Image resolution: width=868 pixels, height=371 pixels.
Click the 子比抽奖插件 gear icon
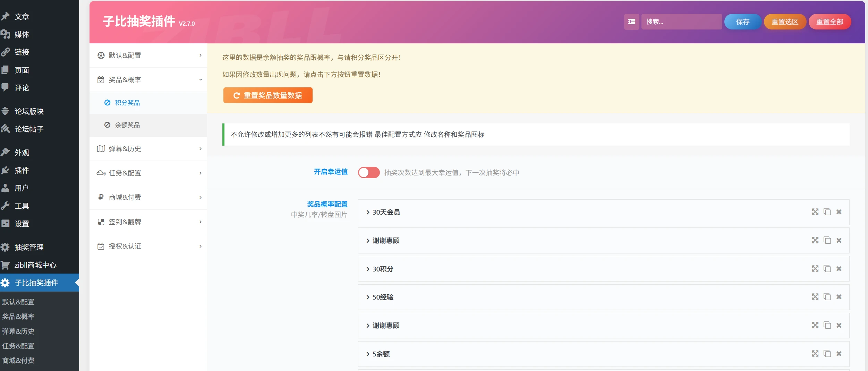(x=6, y=283)
